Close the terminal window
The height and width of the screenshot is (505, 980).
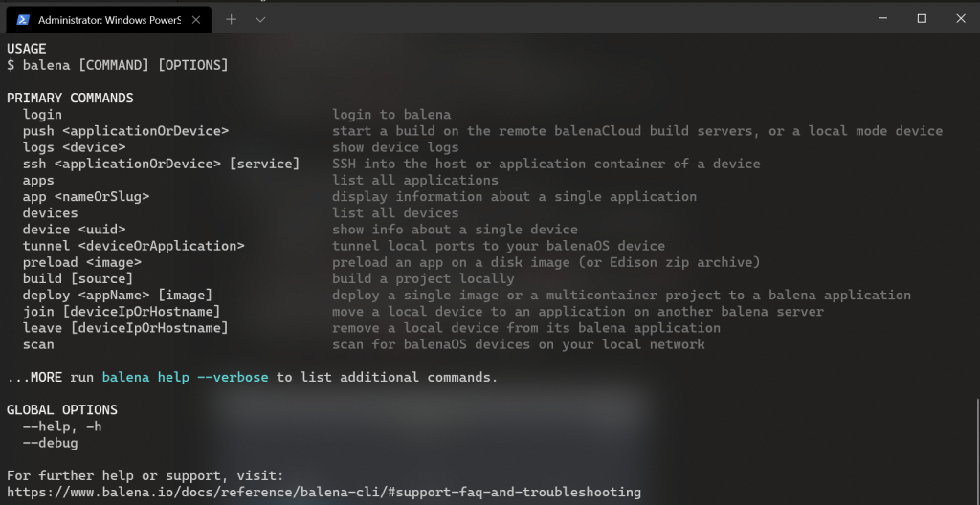coord(961,19)
